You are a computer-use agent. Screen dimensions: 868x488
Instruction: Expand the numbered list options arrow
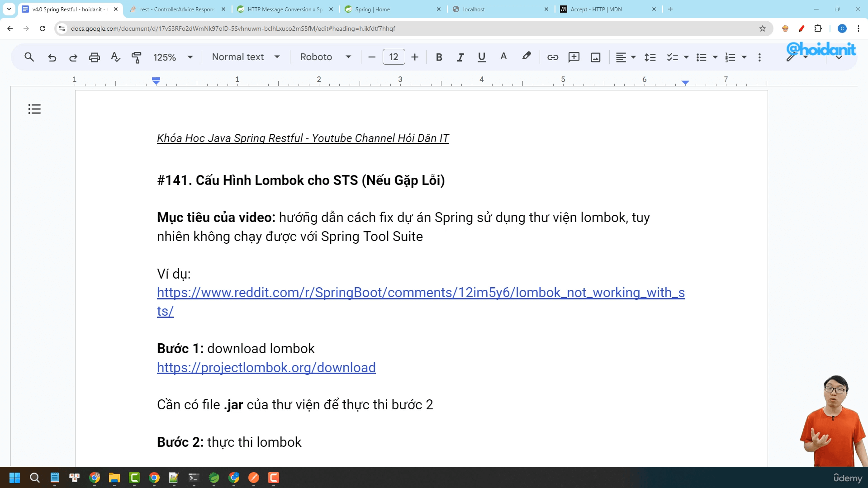tap(744, 57)
